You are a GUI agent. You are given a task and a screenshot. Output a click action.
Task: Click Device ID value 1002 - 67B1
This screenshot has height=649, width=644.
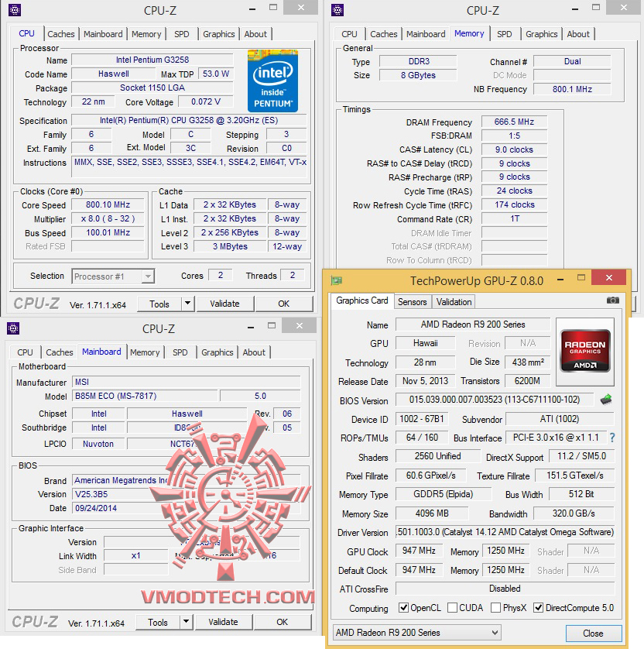(422, 419)
